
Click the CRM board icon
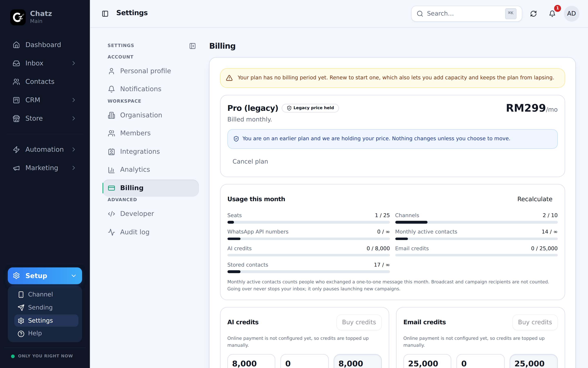click(x=16, y=100)
